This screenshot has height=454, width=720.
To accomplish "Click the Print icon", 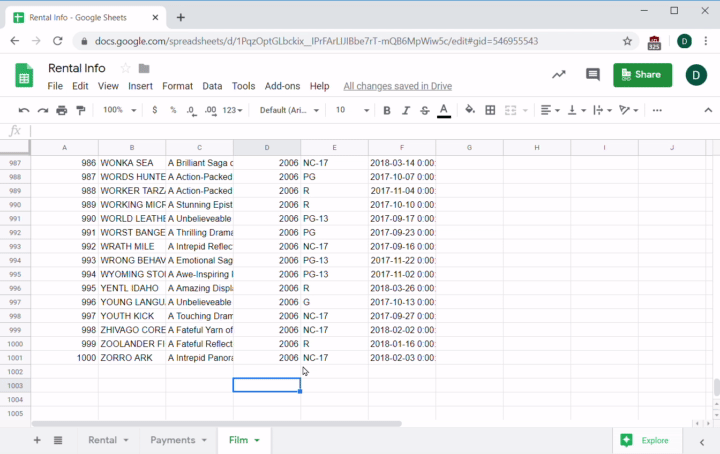I will click(62, 110).
